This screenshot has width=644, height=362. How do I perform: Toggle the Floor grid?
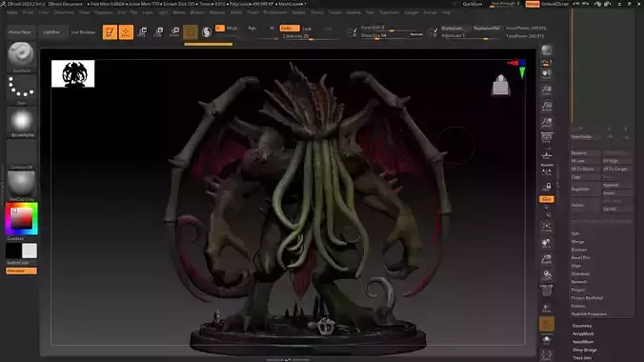point(546,155)
